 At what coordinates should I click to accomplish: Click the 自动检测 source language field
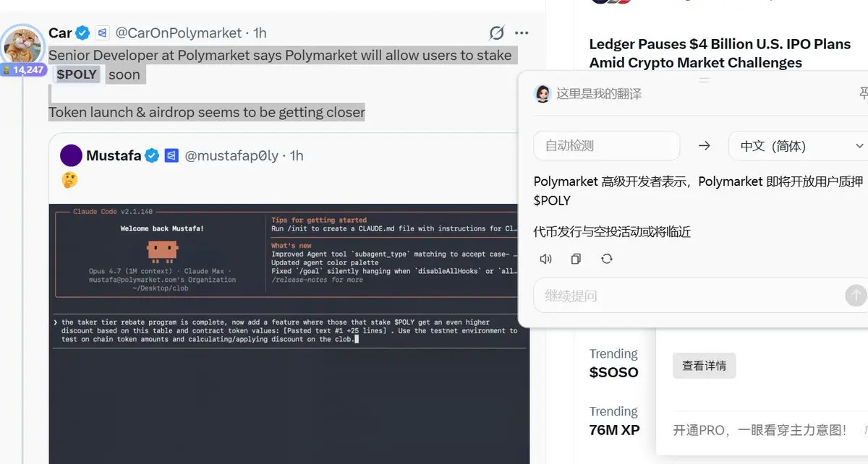coord(607,146)
